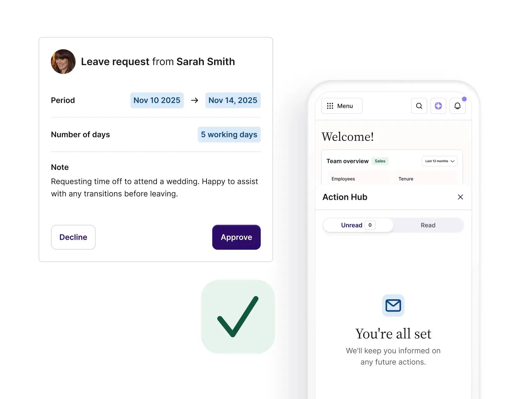Screen dimensions: 532x399
Task: Click Sarah Smith's profile photo
Action: click(63, 61)
